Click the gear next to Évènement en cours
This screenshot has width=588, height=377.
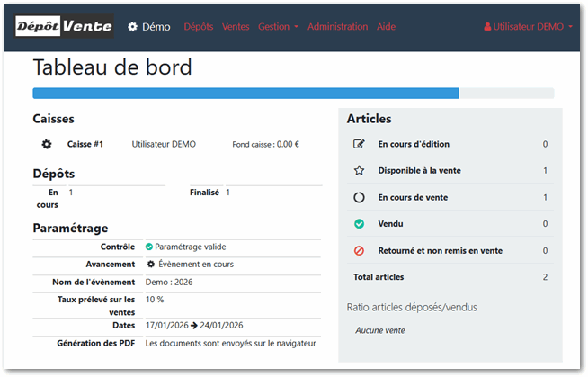pos(151,265)
